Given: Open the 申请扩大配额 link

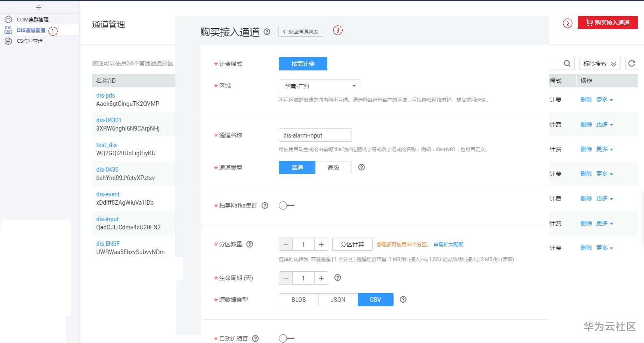Looking at the screenshot, I should 448,244.
